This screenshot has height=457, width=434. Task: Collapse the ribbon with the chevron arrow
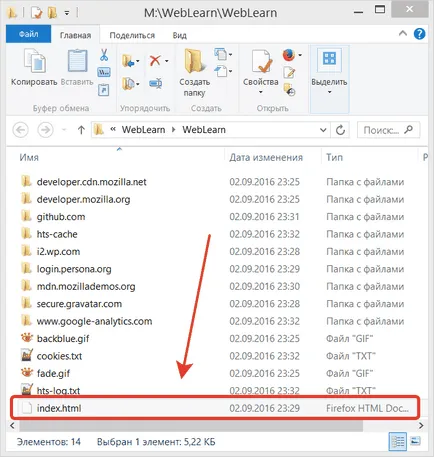[x=403, y=33]
